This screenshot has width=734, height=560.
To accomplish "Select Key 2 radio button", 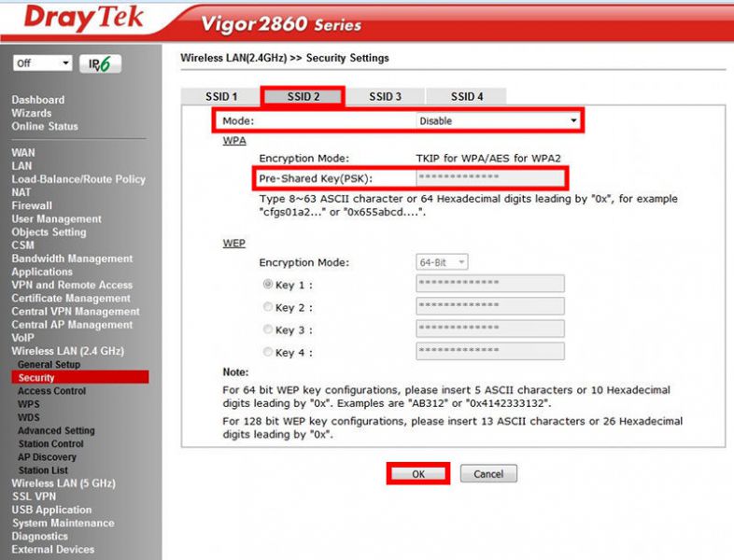I will (268, 306).
